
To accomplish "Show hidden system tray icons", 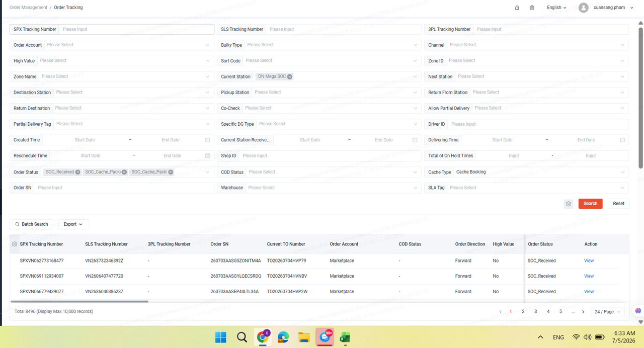I will [x=540, y=337].
